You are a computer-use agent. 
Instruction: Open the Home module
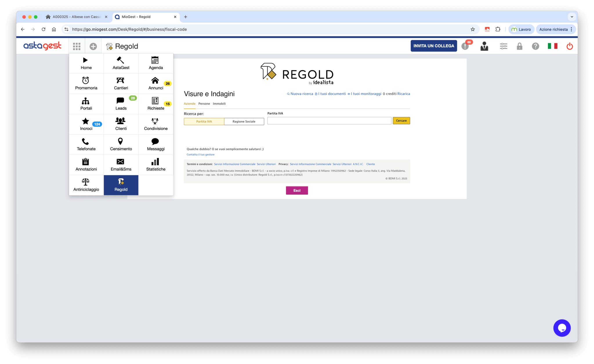tap(86, 63)
